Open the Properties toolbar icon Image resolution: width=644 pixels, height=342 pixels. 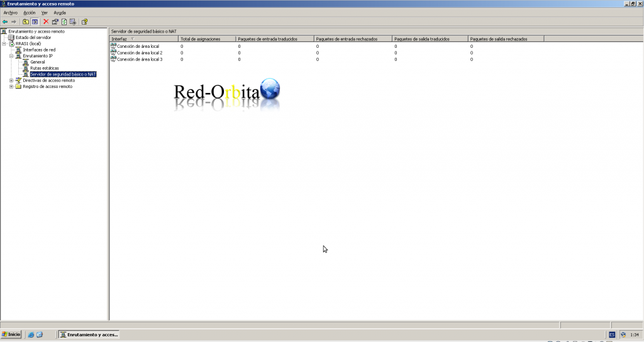55,22
